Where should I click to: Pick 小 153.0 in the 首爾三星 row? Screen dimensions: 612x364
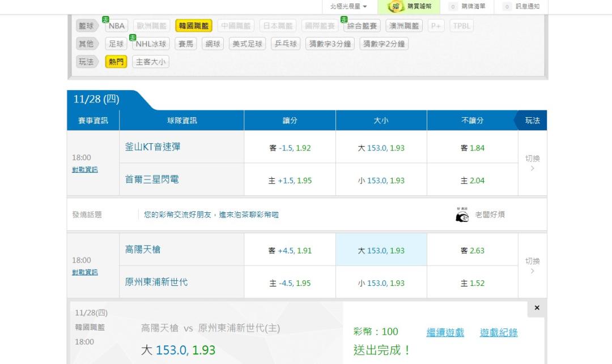tap(381, 181)
